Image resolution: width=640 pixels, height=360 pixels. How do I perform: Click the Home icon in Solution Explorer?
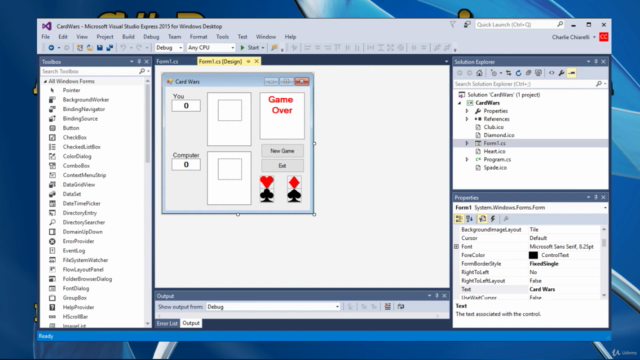[x=479, y=73]
